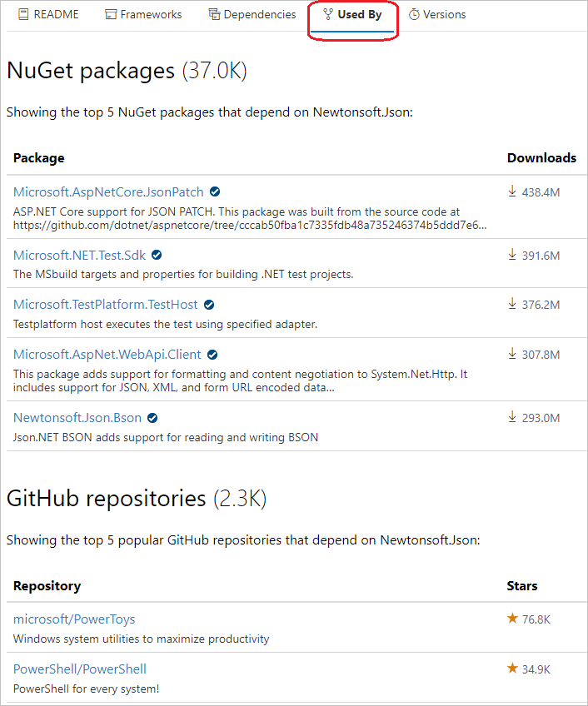Click download icon next to 293.0M
This screenshot has height=706, width=588.
(x=512, y=418)
